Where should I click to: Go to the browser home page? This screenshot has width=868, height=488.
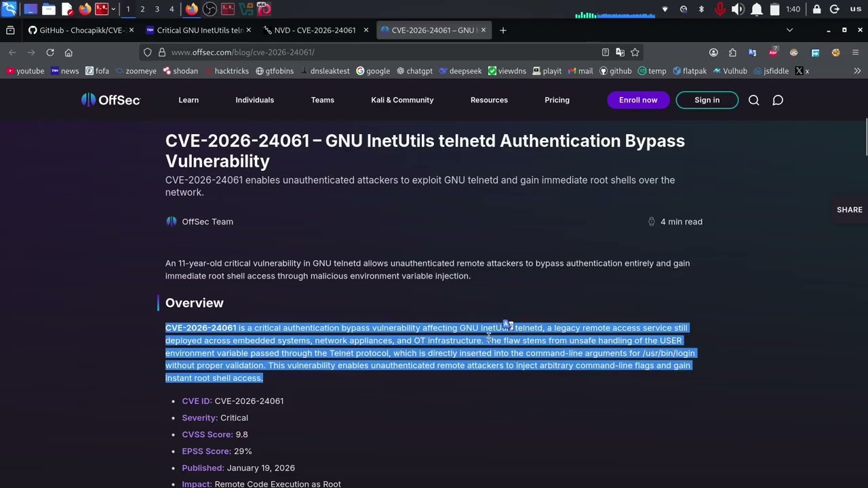click(68, 52)
